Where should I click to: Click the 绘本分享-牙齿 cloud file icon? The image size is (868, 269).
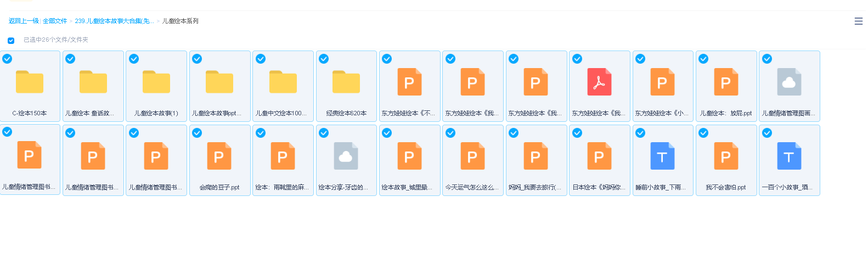[346, 156]
